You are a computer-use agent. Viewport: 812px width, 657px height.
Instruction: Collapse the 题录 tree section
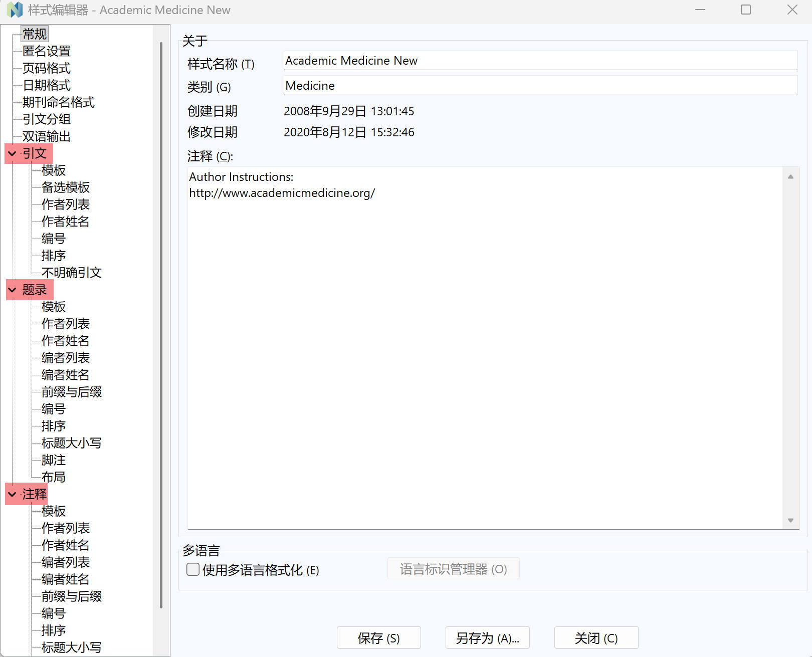click(13, 290)
